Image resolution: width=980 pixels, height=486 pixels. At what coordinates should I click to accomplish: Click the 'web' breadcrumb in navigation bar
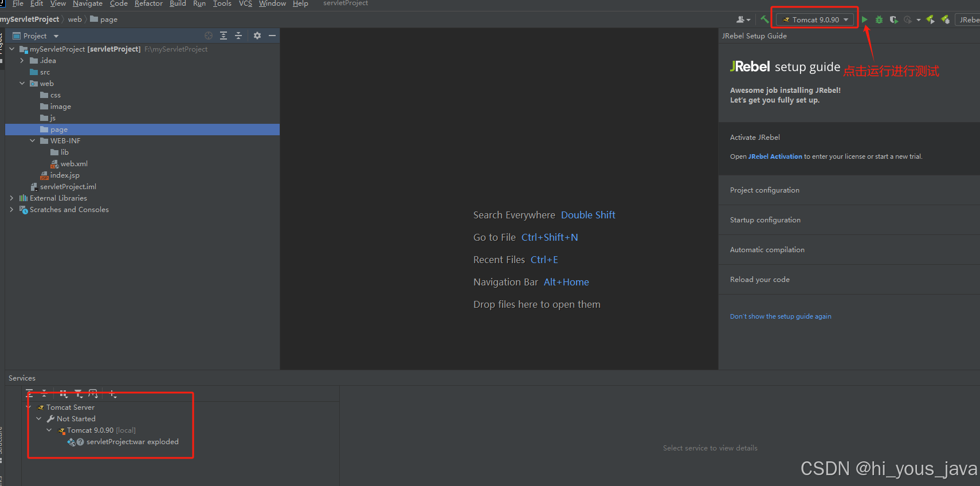coord(75,19)
